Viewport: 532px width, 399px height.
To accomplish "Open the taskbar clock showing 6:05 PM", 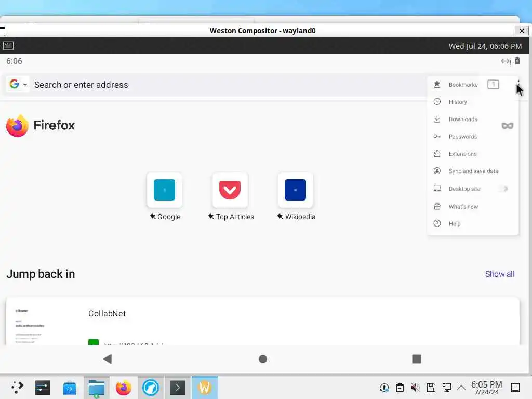I will click(486, 388).
